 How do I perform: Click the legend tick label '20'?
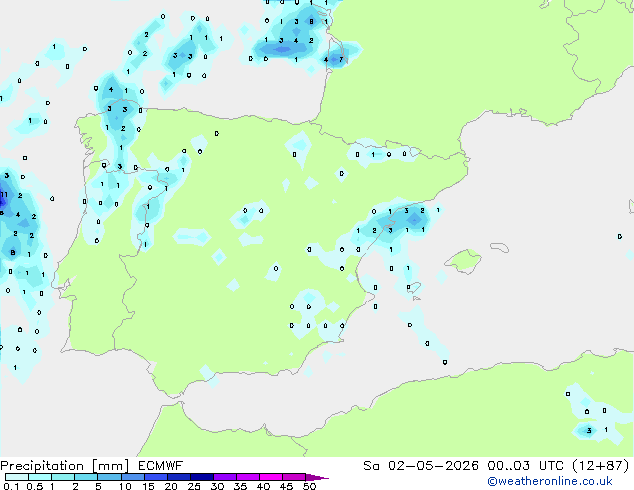pos(171,486)
